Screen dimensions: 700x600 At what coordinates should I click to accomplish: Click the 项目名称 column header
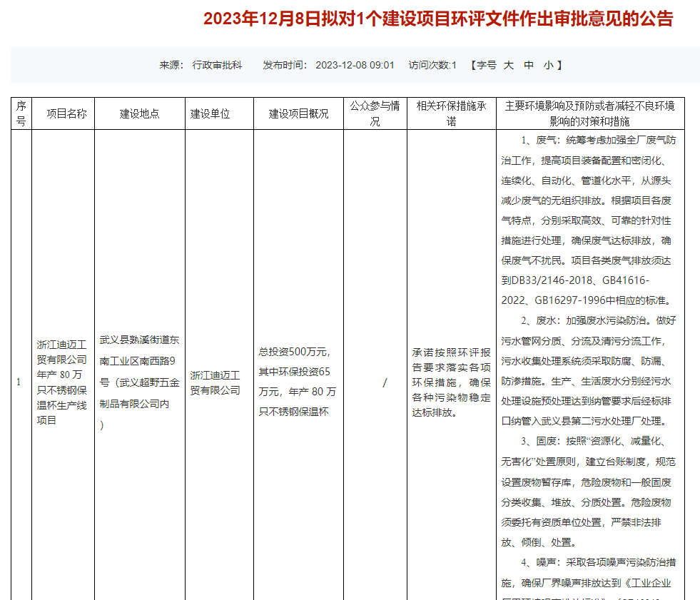66,113
